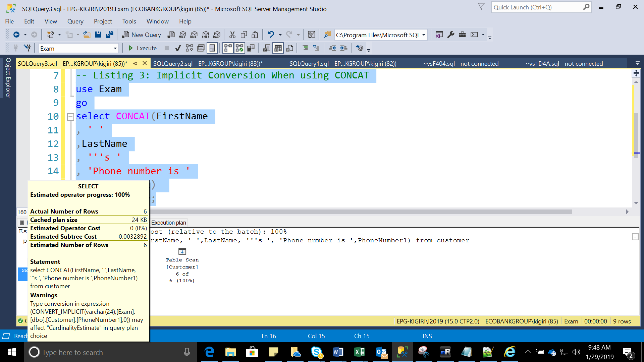Open the Toolbox icon

point(462,35)
